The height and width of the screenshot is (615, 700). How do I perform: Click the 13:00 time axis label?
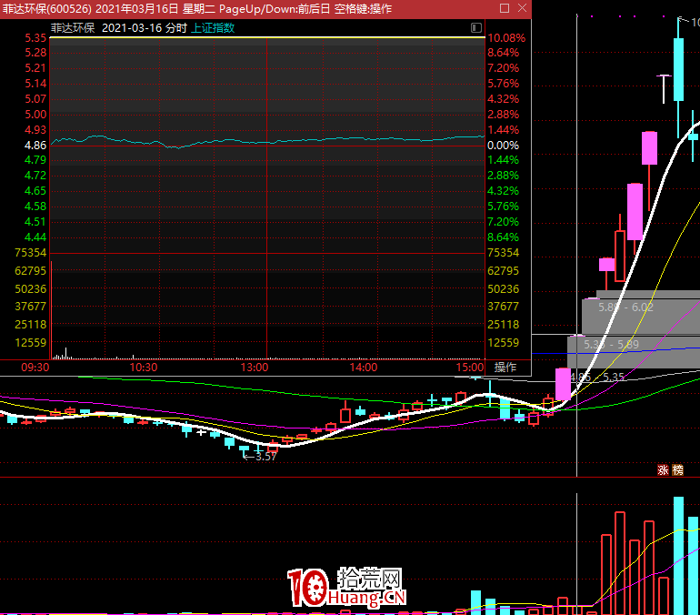pyautogui.click(x=254, y=368)
